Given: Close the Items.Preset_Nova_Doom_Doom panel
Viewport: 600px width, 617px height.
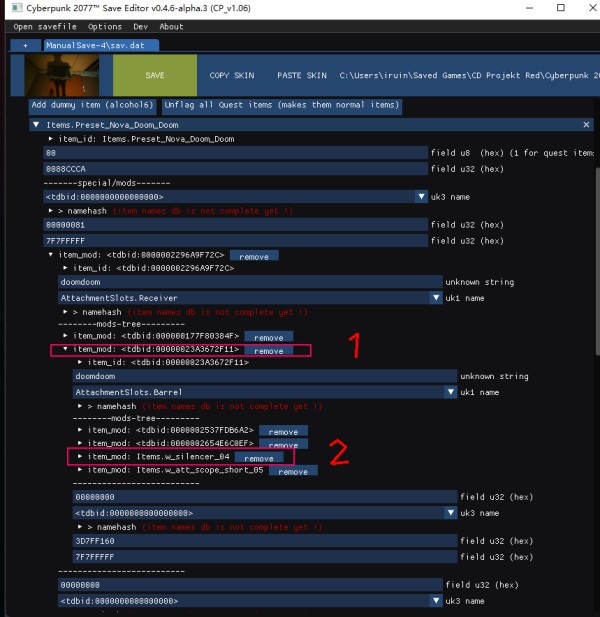Looking at the screenshot, I should 587,125.
